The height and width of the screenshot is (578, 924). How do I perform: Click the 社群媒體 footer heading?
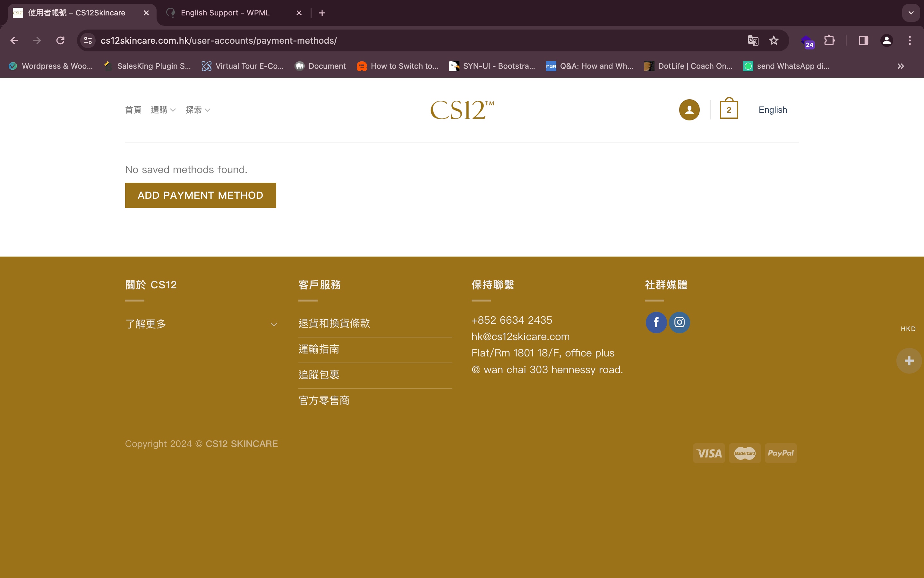click(x=666, y=285)
